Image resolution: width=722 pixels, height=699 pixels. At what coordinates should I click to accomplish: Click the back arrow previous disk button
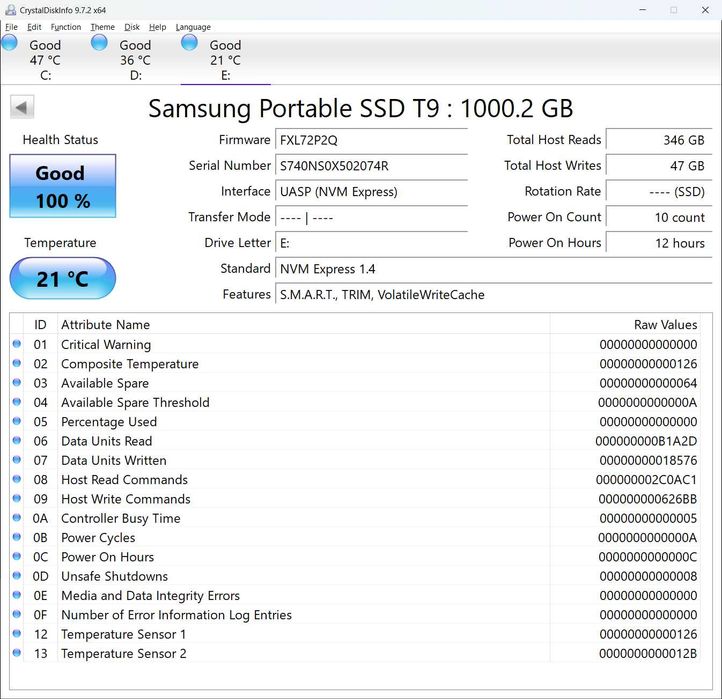click(22, 107)
